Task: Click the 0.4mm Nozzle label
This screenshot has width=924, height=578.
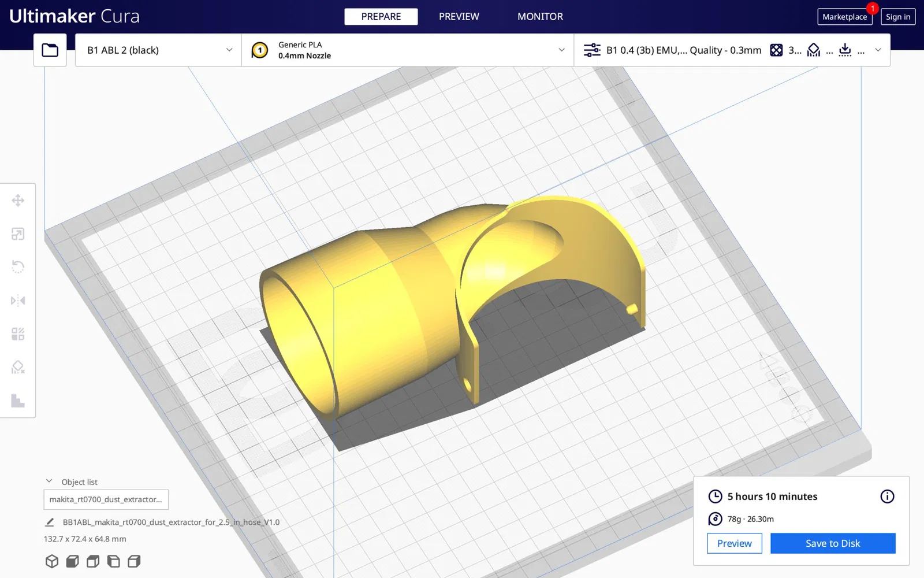Action: [x=304, y=56]
